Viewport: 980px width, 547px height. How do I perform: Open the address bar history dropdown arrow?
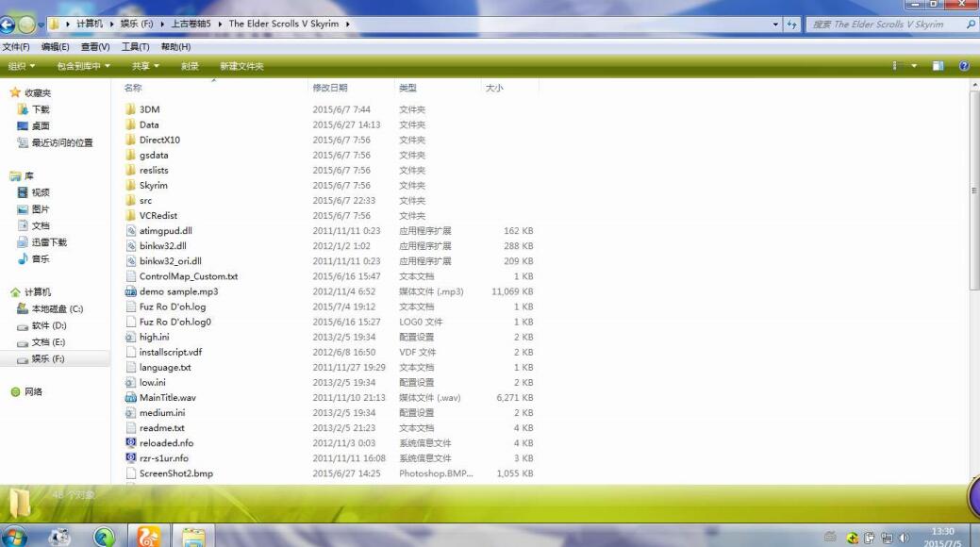[x=775, y=25]
